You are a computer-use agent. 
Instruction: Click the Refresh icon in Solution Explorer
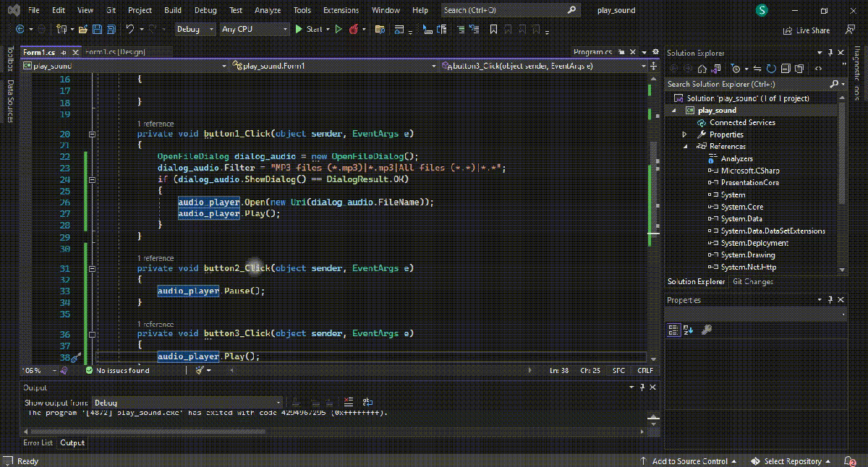(770, 69)
